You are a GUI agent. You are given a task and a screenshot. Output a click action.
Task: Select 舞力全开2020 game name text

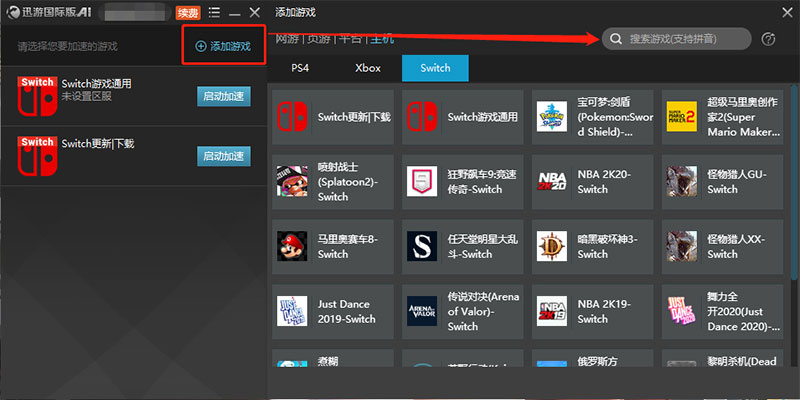[744, 312]
